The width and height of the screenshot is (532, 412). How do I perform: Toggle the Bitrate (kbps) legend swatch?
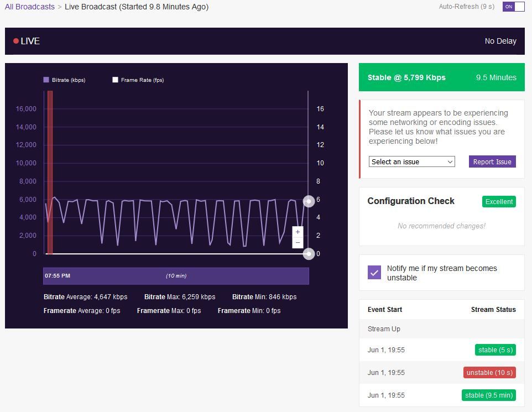tap(46, 80)
